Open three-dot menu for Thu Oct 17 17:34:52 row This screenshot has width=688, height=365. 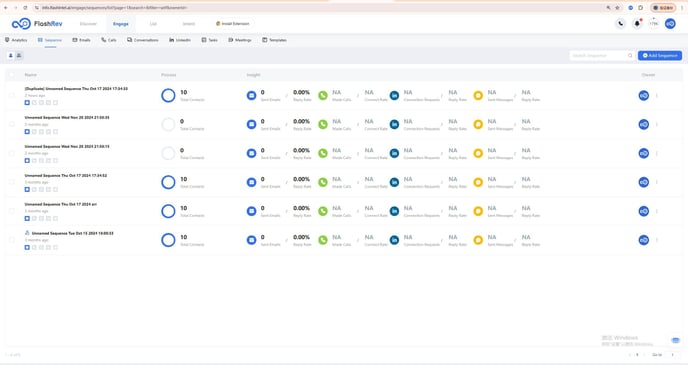coord(657,182)
